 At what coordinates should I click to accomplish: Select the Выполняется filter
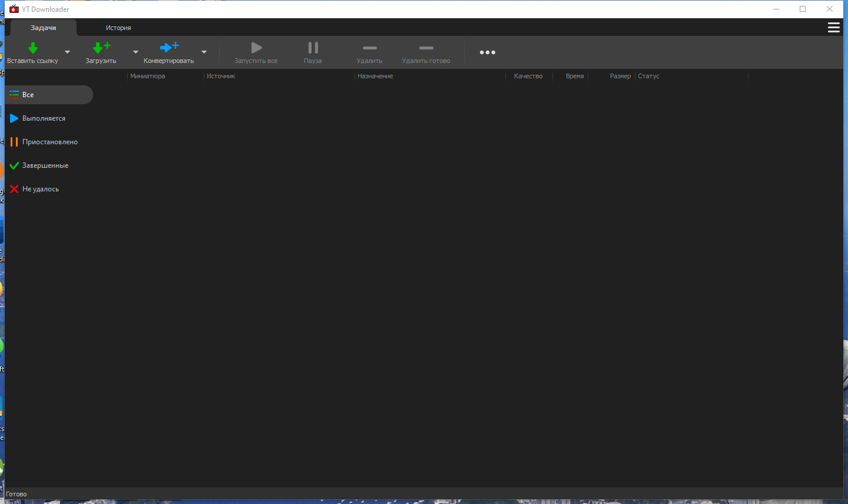point(49,118)
